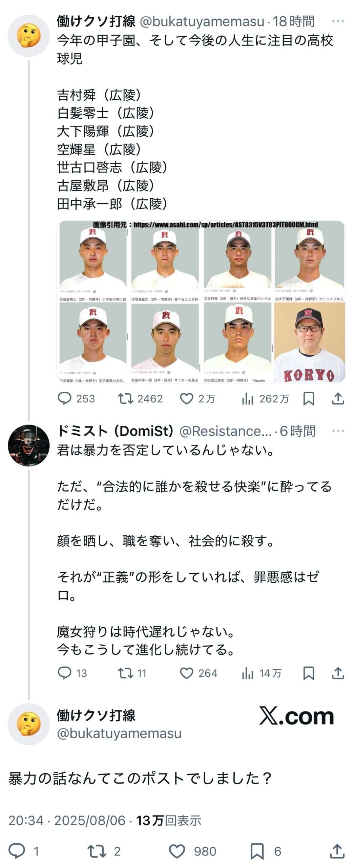The height and width of the screenshot is (868, 354).
Task: Open more options on DomiSt's reply
Action: click(338, 431)
